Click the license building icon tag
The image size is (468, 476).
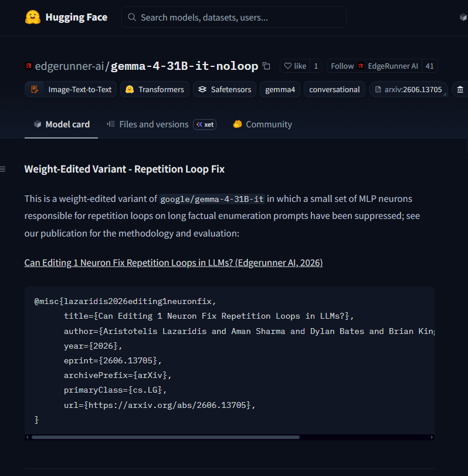[460, 90]
